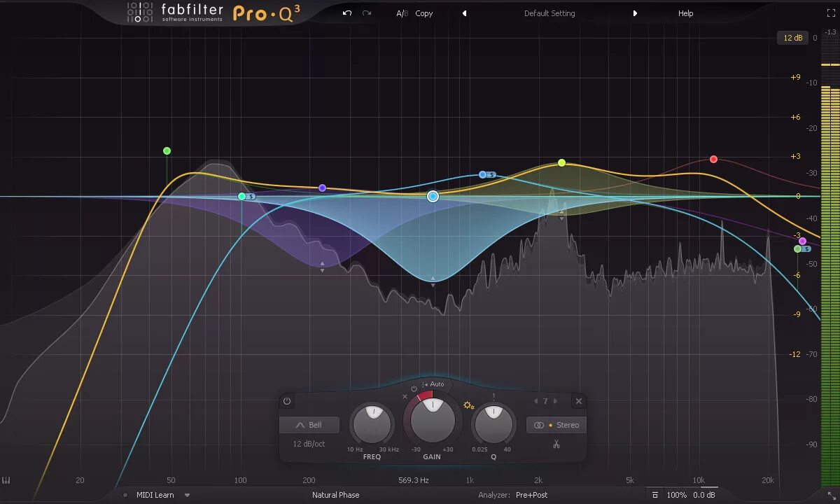Screen dimensions: 840x504
Task: Select the green high-cut band node at right edge
Action: point(797,248)
